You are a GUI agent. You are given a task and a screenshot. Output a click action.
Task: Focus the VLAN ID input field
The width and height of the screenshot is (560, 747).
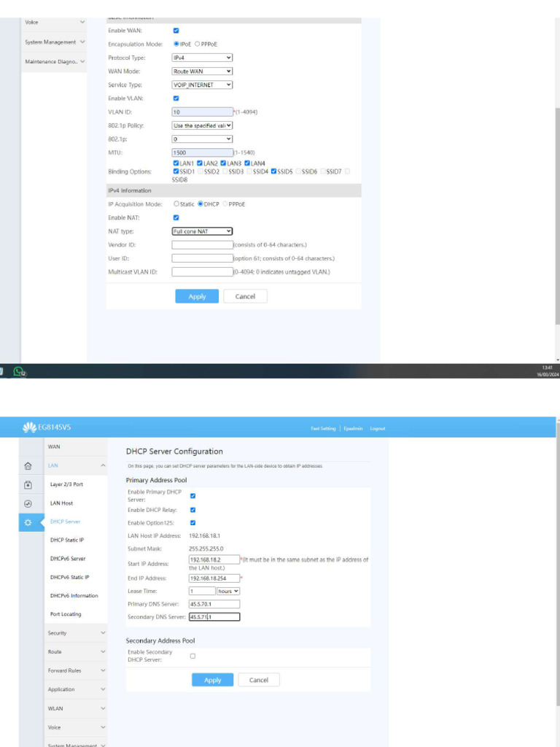(203, 112)
